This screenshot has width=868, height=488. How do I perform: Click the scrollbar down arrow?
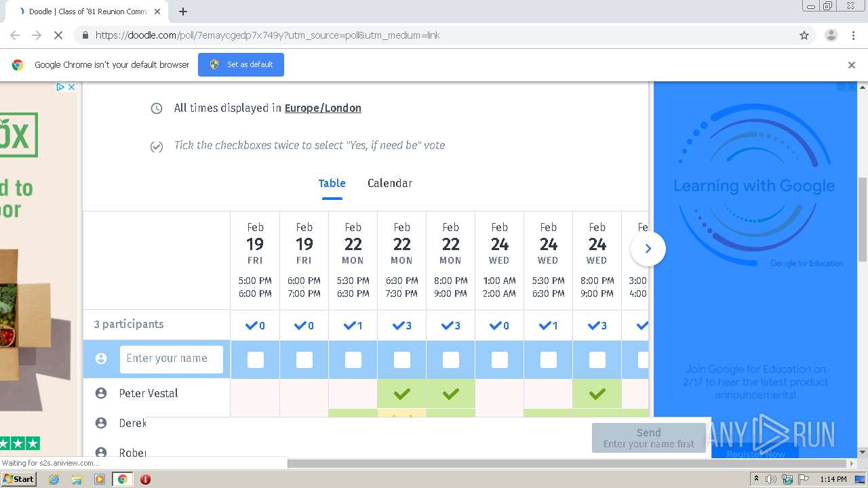point(863,452)
